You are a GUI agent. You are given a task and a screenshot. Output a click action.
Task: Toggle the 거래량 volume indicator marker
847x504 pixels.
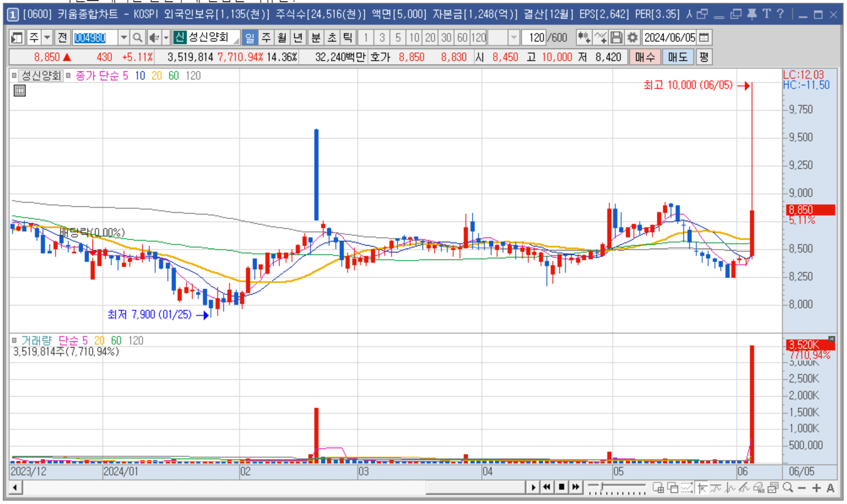tap(15, 340)
